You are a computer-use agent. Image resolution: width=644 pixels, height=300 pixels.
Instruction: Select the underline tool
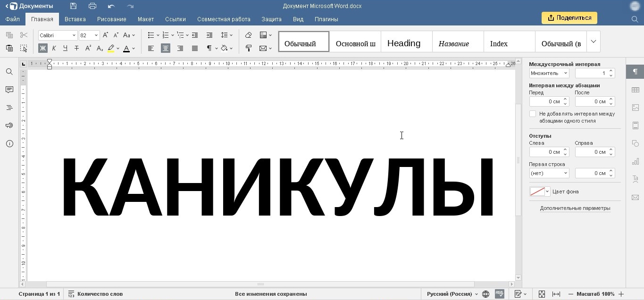tap(65, 48)
